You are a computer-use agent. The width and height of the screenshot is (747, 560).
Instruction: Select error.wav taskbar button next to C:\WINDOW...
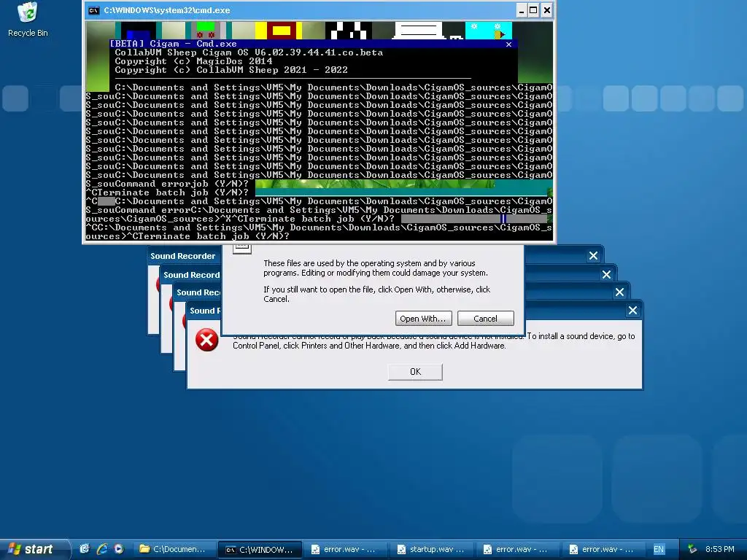click(x=345, y=549)
